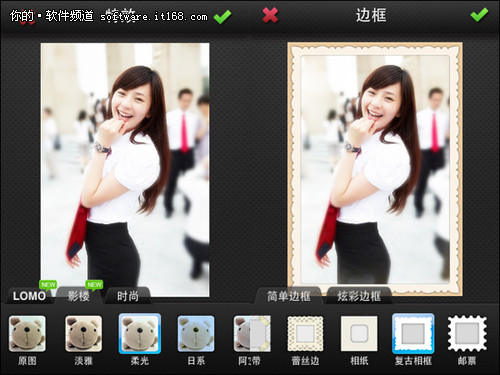Confirm the effect with the left green checkmark
This screenshot has height=375, width=500.
tap(222, 17)
